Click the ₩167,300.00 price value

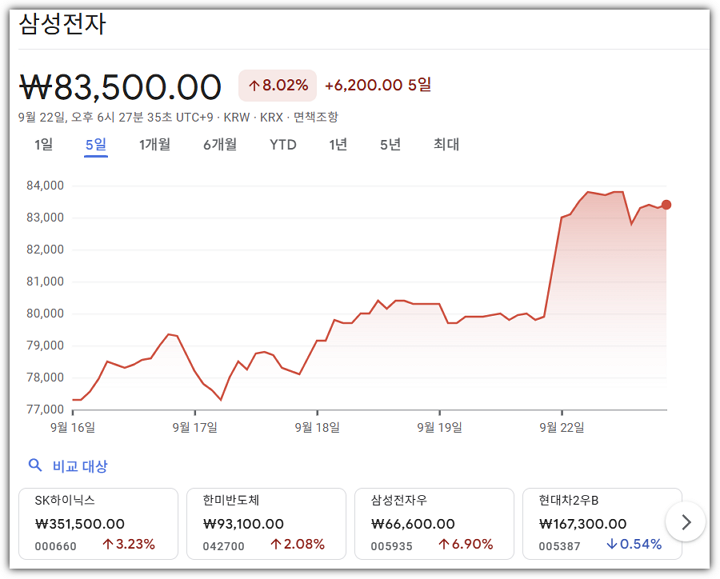pyautogui.click(x=583, y=524)
